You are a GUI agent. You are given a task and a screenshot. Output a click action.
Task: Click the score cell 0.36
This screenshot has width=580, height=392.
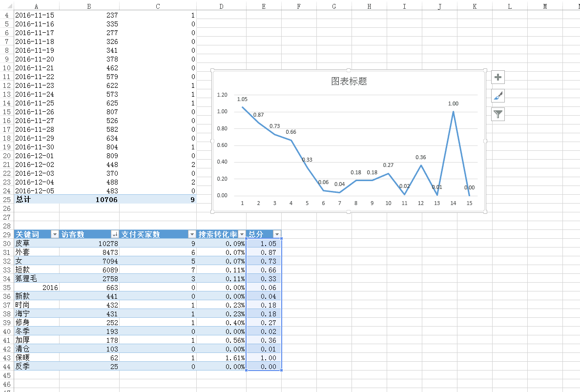[264, 340]
